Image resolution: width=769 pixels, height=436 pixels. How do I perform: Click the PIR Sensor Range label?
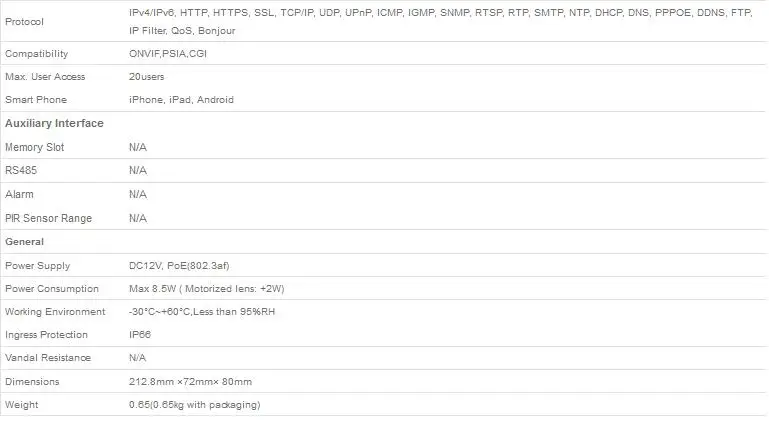click(49, 218)
